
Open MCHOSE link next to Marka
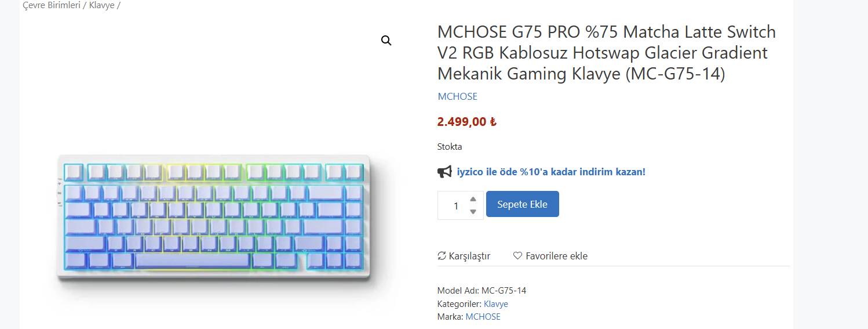(x=483, y=317)
